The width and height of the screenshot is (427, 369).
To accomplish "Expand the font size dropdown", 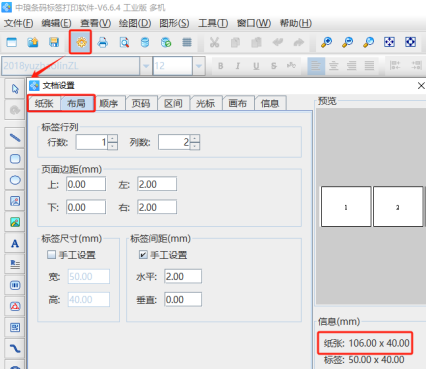I will pyautogui.click(x=198, y=66).
